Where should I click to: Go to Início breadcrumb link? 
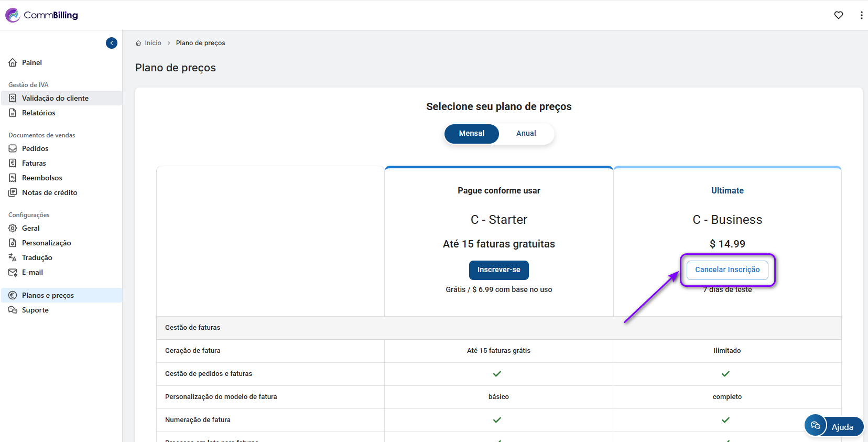(x=153, y=43)
